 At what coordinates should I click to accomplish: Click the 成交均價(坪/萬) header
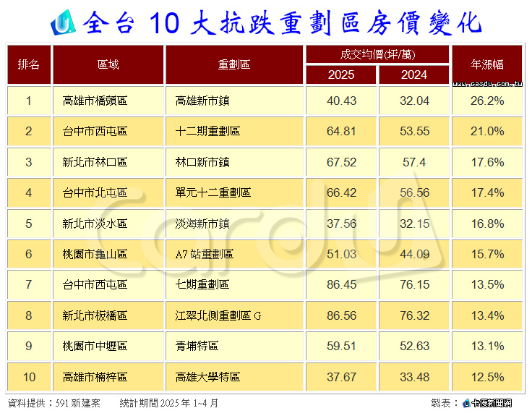coord(377,54)
